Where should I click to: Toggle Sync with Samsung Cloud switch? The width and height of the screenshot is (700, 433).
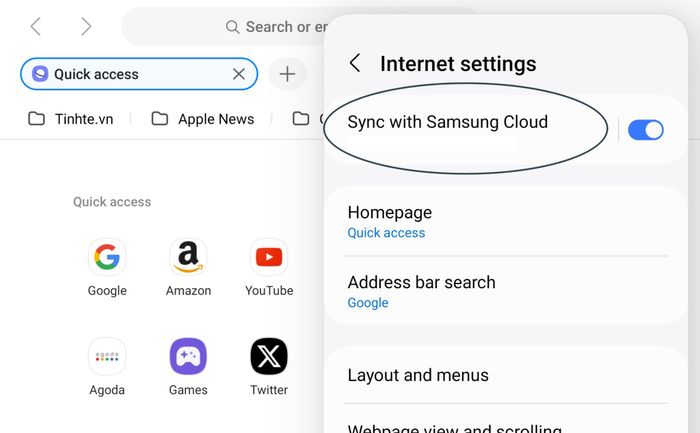[646, 130]
